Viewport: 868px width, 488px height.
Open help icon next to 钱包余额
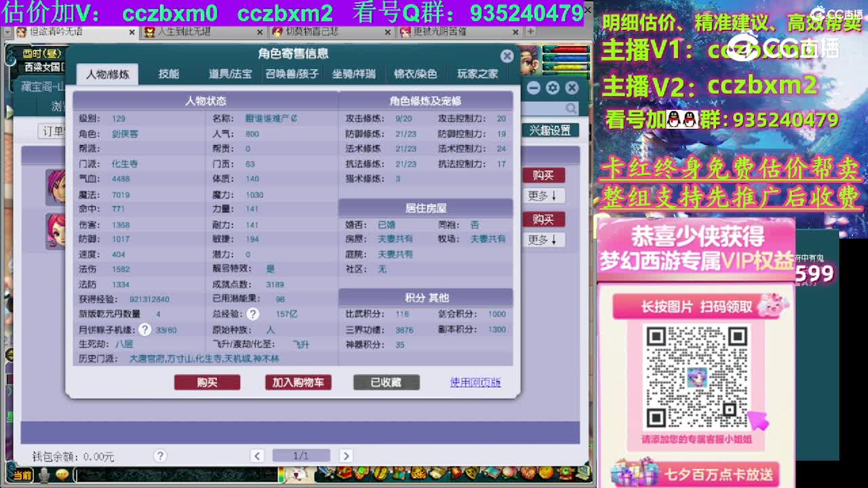(160, 456)
